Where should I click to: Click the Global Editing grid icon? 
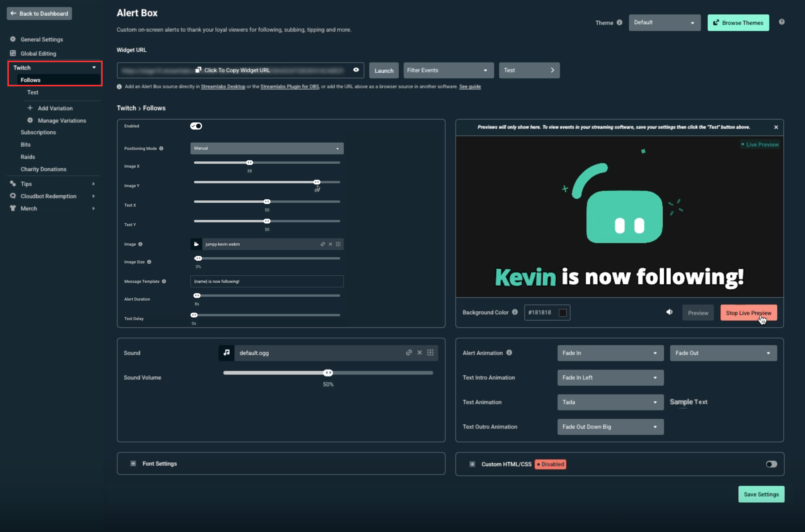[13, 53]
